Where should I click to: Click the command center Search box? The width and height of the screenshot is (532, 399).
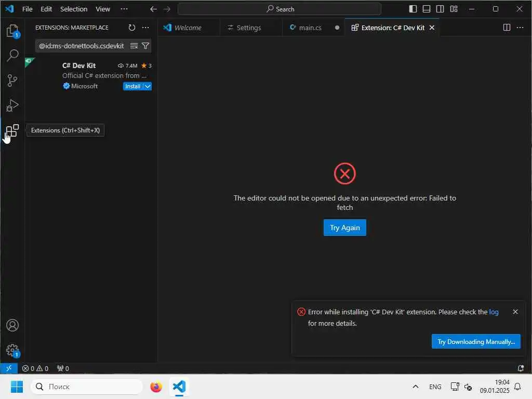point(280,9)
